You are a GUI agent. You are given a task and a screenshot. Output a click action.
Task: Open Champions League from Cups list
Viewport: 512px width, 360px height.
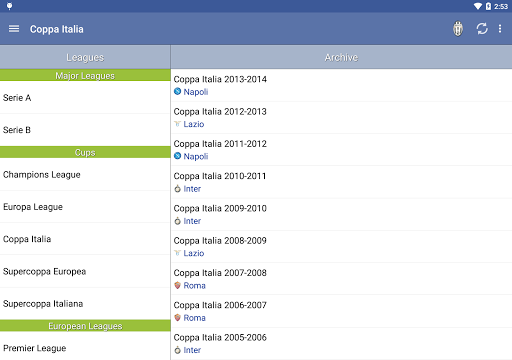(85, 175)
